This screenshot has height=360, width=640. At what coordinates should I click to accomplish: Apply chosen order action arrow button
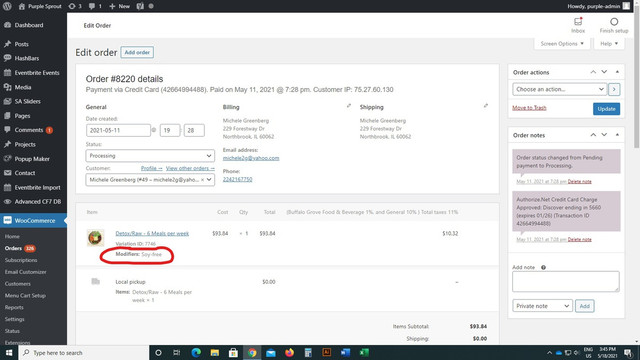coord(614,89)
